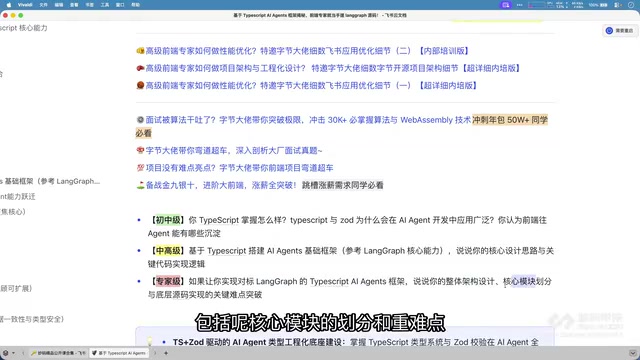The image size is (640, 360).
Task: Click the emoji before 备战金九银十 link
Action: [140, 185]
